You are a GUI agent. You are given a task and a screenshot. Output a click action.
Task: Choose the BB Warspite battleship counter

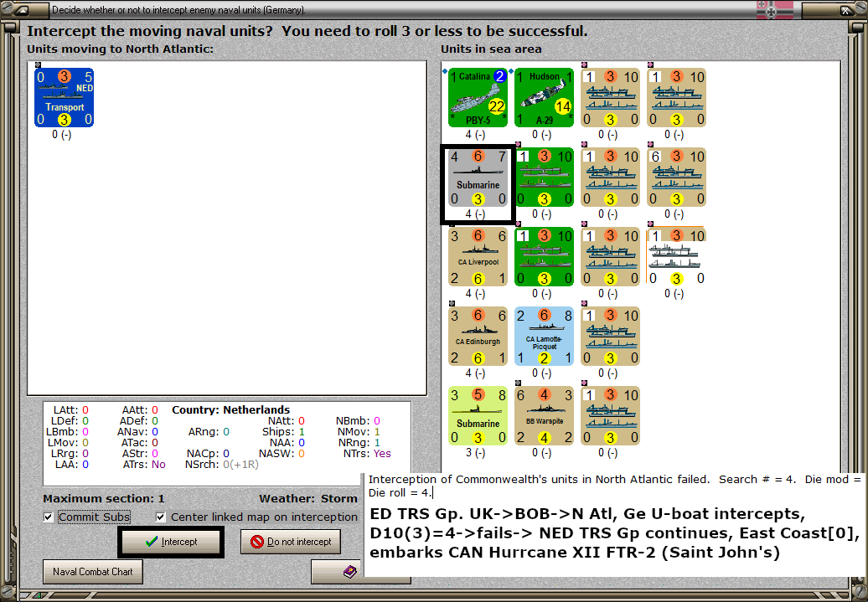[544, 416]
